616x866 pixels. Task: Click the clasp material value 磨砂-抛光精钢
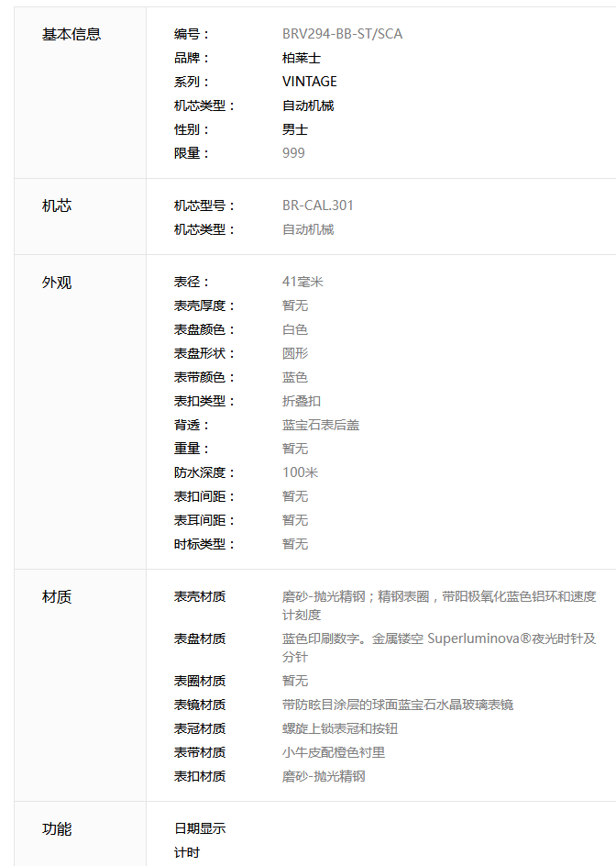tap(324, 776)
